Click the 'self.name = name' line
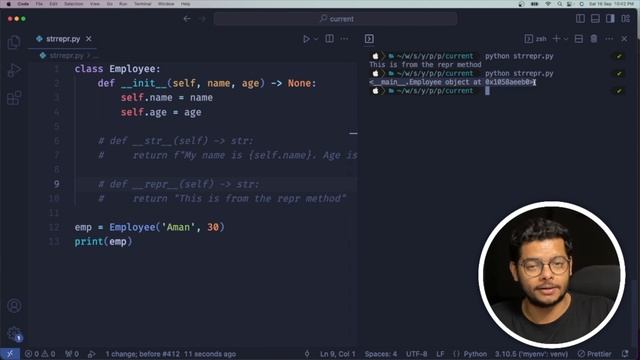This screenshot has width=640, height=360. pos(167,98)
